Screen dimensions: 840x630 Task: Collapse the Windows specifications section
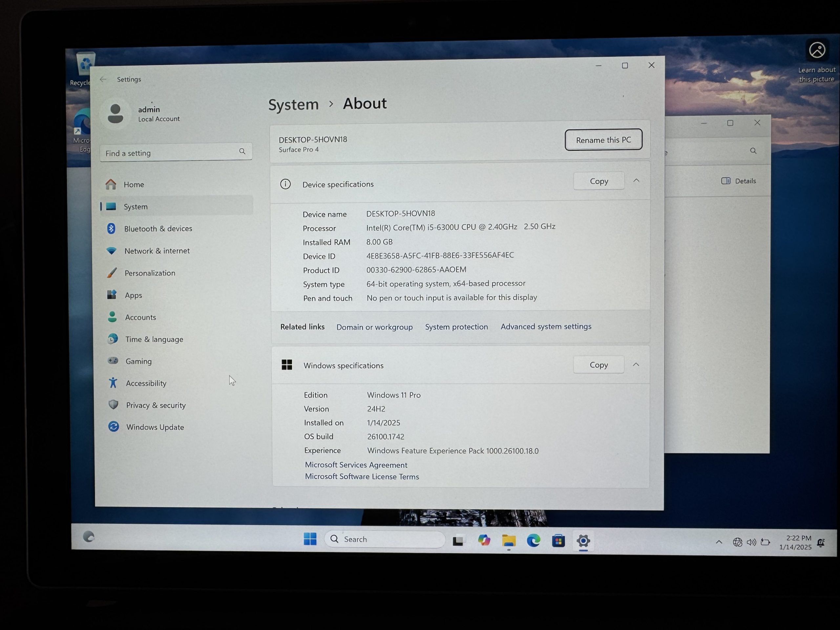point(636,365)
